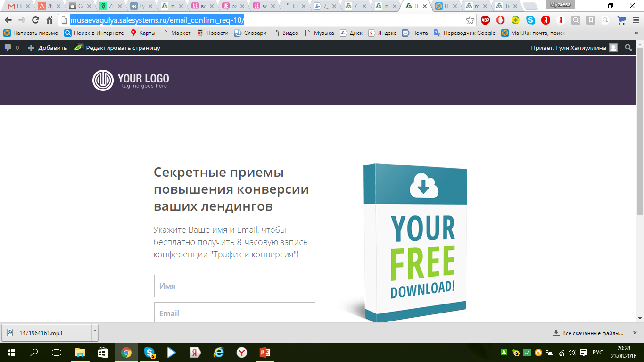Open the Добавить menu in admin bar
644x362 pixels.
(x=48, y=48)
